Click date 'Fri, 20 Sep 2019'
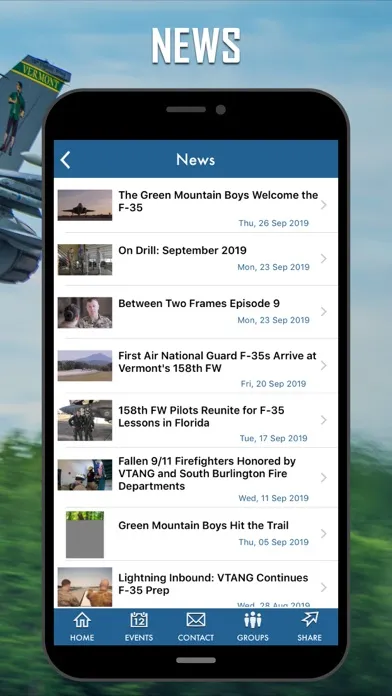The image size is (392, 696). pyautogui.click(x=273, y=384)
